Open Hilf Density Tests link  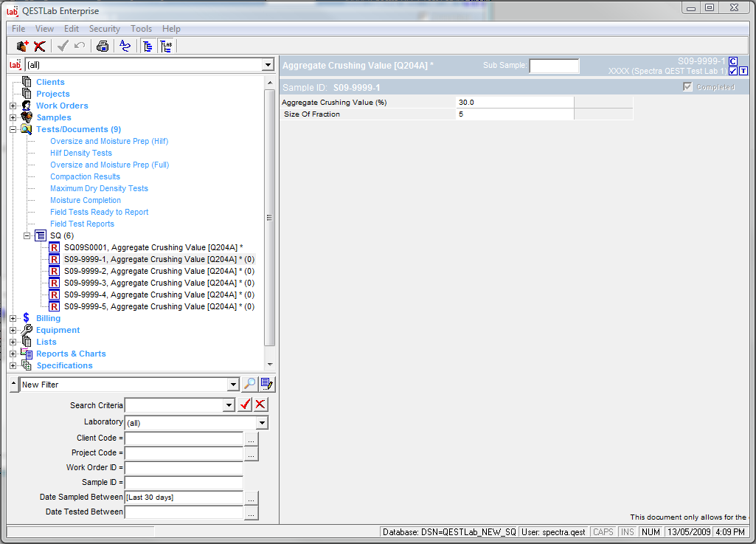(81, 153)
